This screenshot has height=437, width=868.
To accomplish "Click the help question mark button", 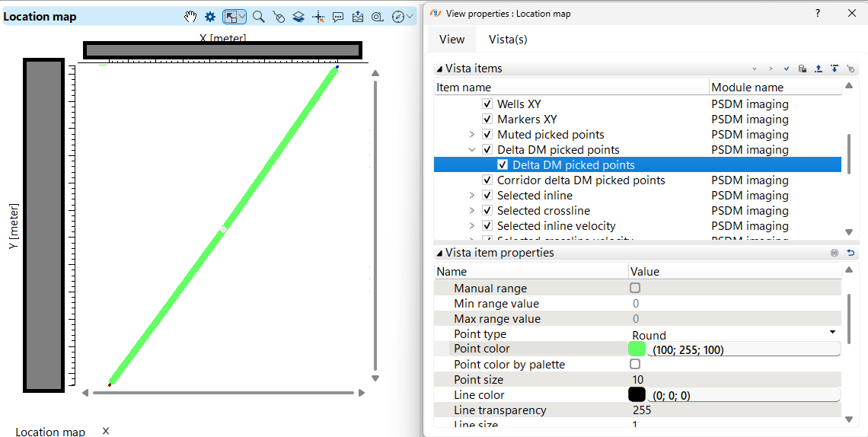I will pyautogui.click(x=818, y=13).
